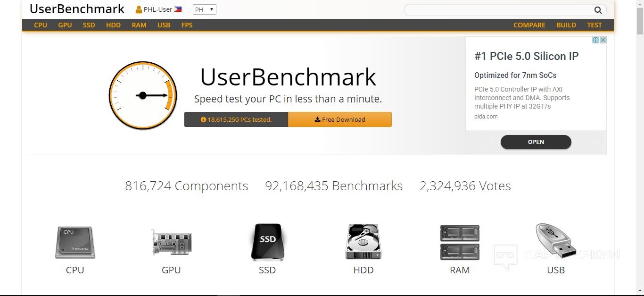Click the magnifier search icon
The height and width of the screenshot is (296, 644).
pyautogui.click(x=598, y=10)
